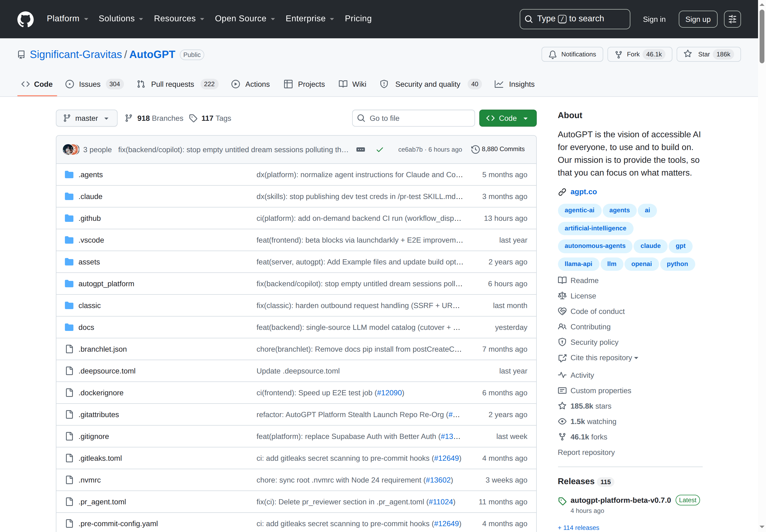Open the Wiki tab

pyautogui.click(x=352, y=84)
